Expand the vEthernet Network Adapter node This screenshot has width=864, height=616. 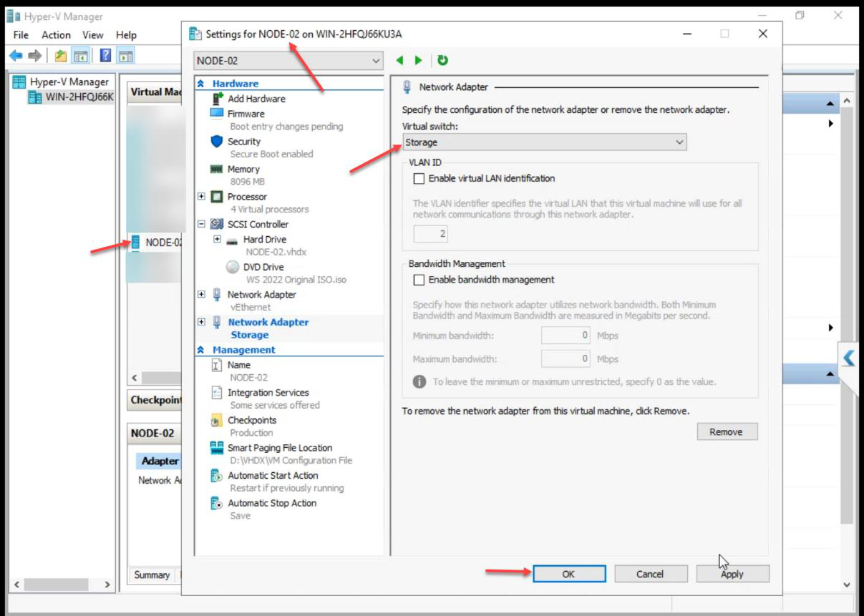[201, 294]
